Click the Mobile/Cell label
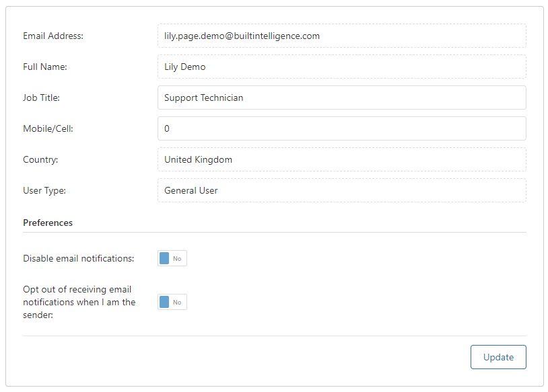This screenshot has width=548, height=392. coord(48,129)
